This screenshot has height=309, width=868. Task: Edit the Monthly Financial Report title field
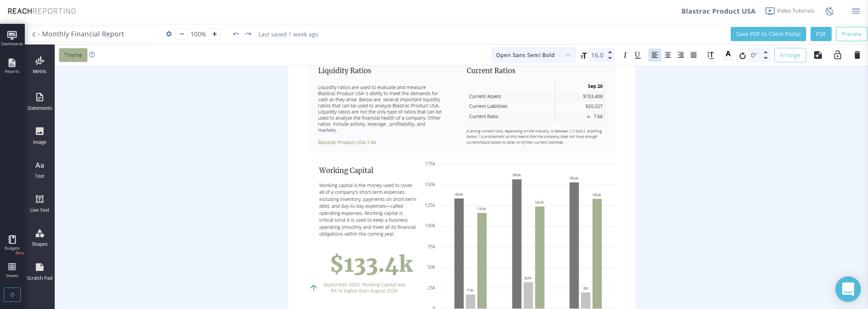90,34
